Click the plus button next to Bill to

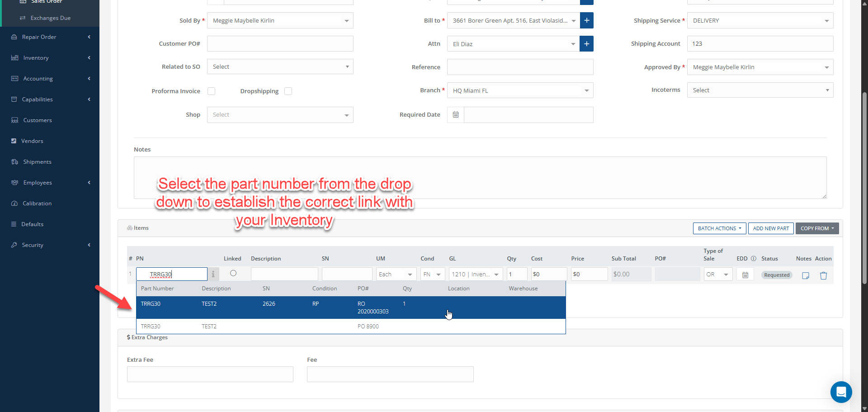click(x=586, y=20)
